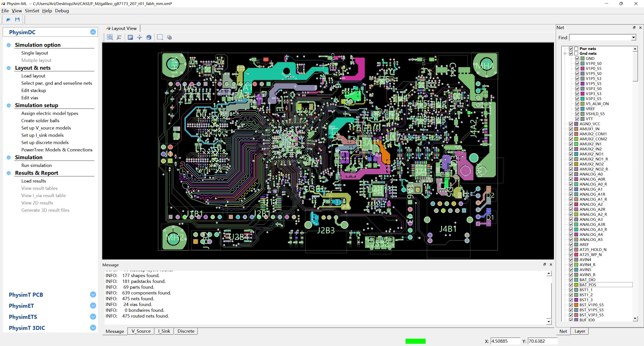The image size is (644, 346).
Task: Expand the PhysimETS section
Action: tap(93, 317)
